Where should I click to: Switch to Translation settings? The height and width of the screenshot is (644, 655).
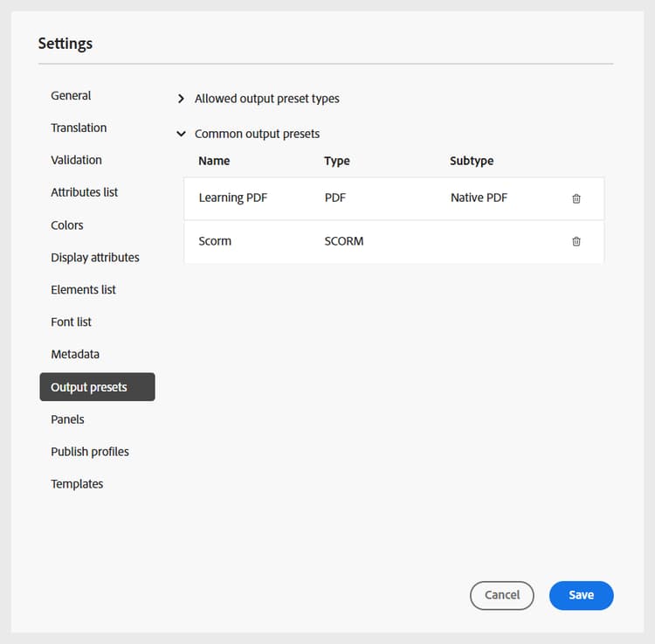(x=79, y=128)
